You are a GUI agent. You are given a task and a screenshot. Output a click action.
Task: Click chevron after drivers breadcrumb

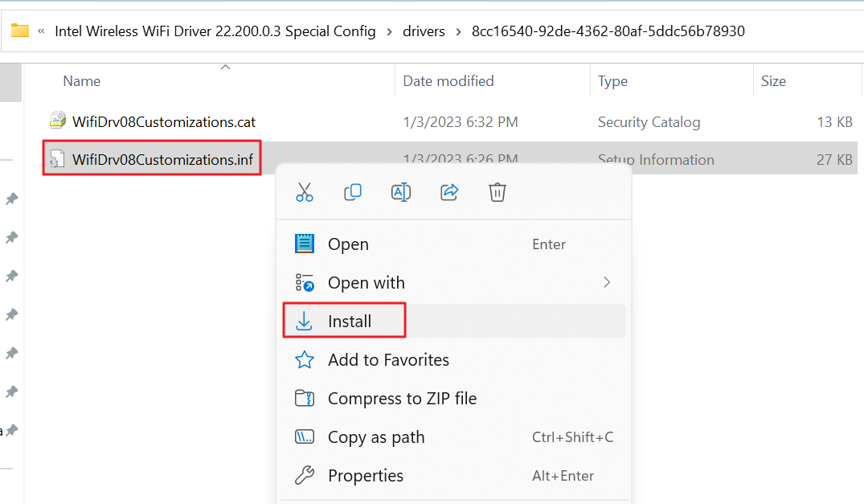(458, 31)
